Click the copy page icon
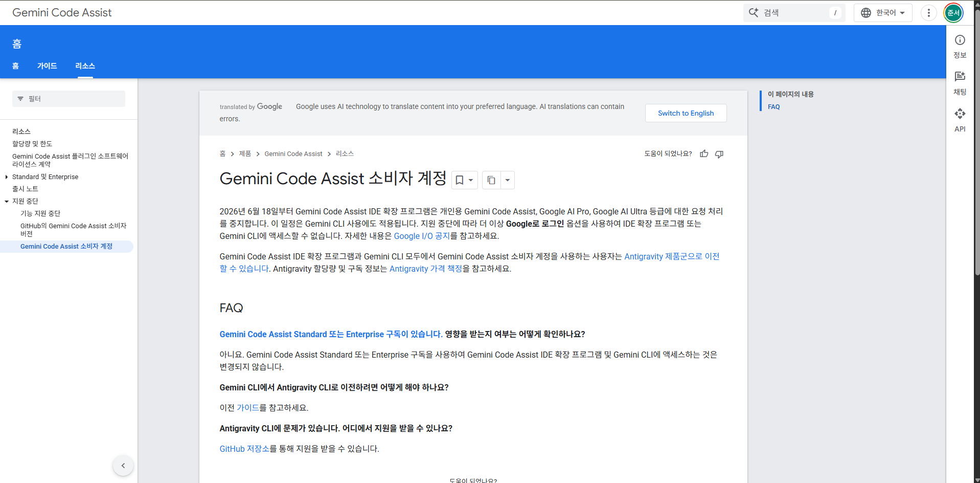Screen dimensions: 980x483 coord(491,180)
